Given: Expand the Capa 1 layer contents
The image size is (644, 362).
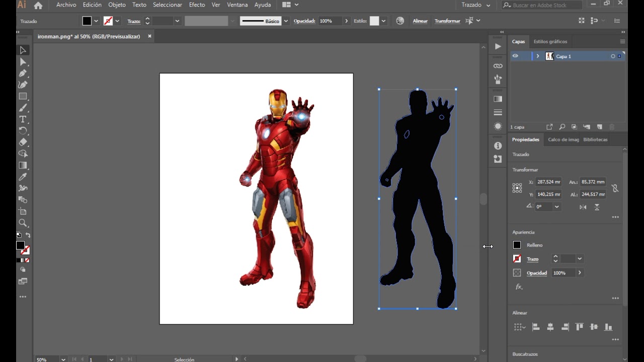Looking at the screenshot, I should (x=538, y=56).
